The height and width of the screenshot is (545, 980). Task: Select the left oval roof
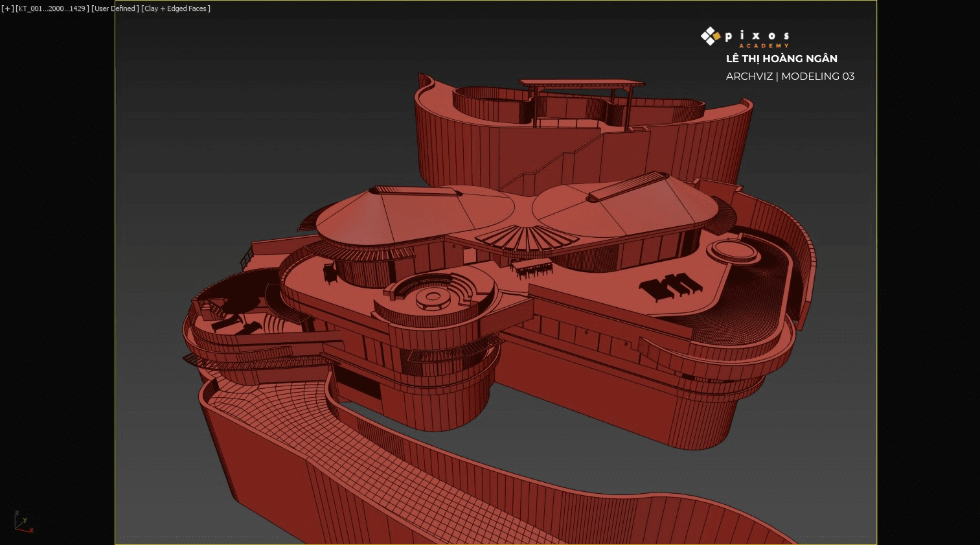tap(415, 214)
